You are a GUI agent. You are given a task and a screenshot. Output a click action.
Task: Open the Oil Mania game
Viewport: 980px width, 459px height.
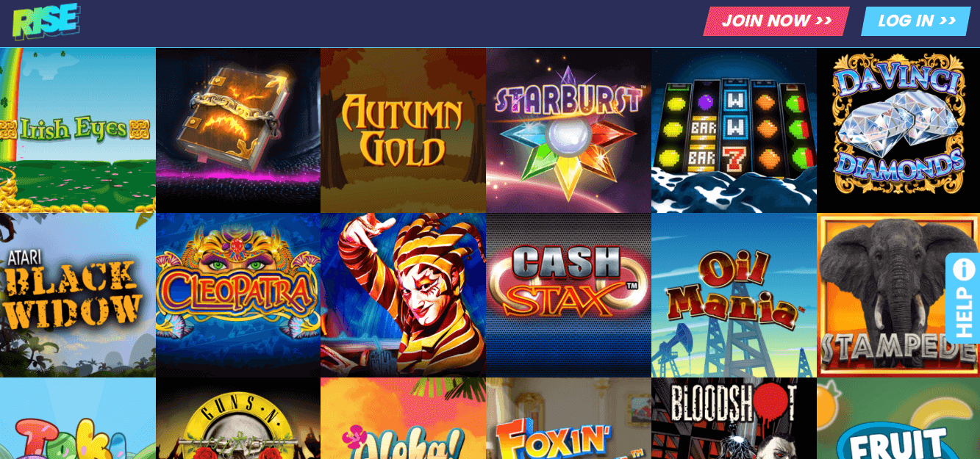[734, 295]
